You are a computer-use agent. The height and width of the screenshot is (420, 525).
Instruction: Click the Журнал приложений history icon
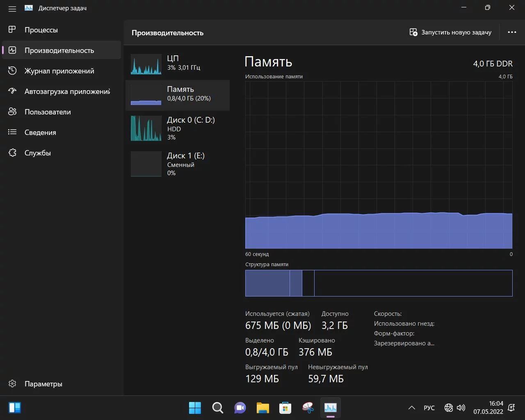[12, 71]
